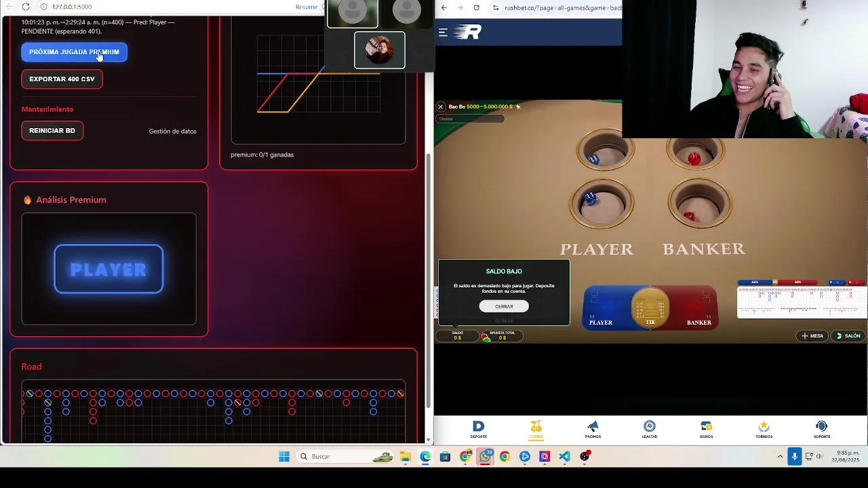Screen dimensions: 868x488
Task: Open Microsoft Edge from the taskbar
Action: click(425, 457)
